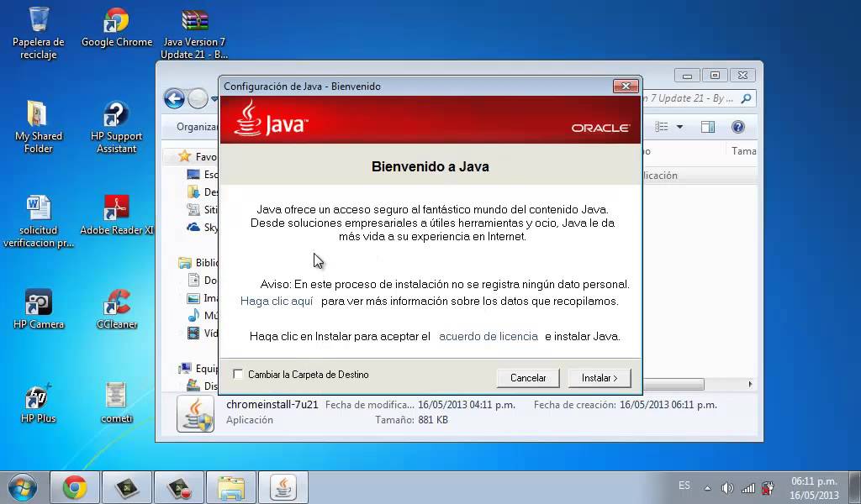Viewport: 861px width, 504px height.
Task: Toggle Explorer preview pane icon
Action: (708, 127)
